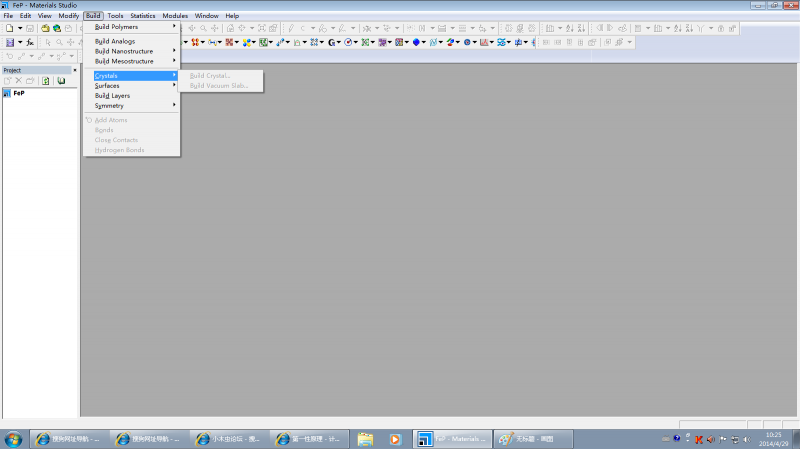Click the red target circle module icon
Screen dimensions: 800x449
[x=348, y=42]
